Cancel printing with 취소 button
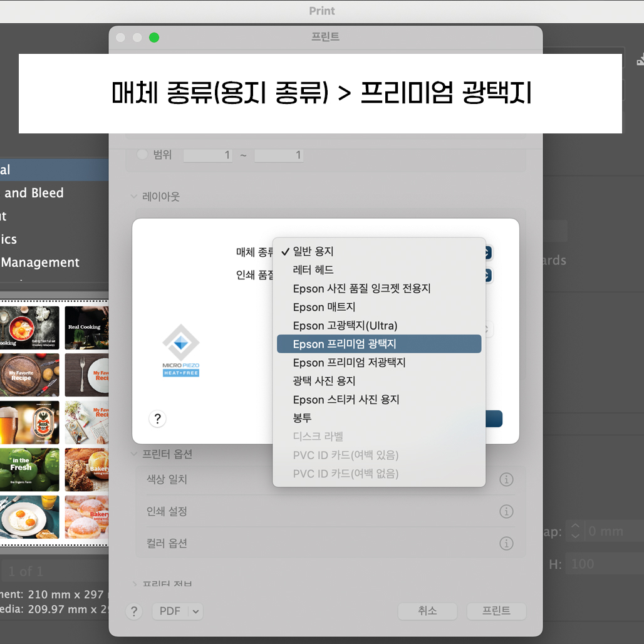The height and width of the screenshot is (644, 644). (x=427, y=611)
